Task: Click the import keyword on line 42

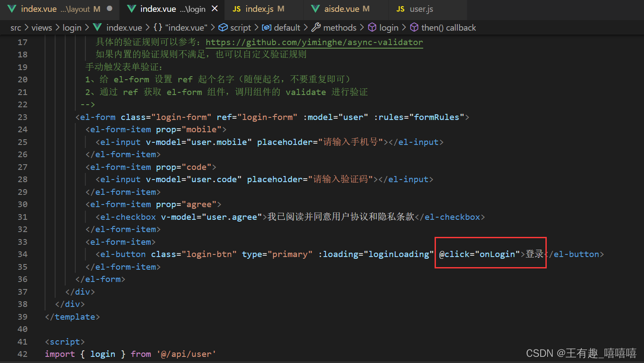Action: 60,354
